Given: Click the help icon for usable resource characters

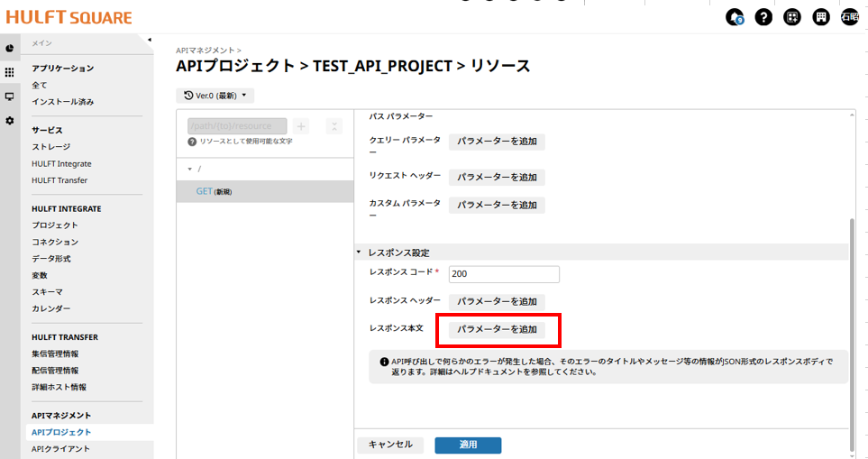Looking at the screenshot, I should [192, 142].
